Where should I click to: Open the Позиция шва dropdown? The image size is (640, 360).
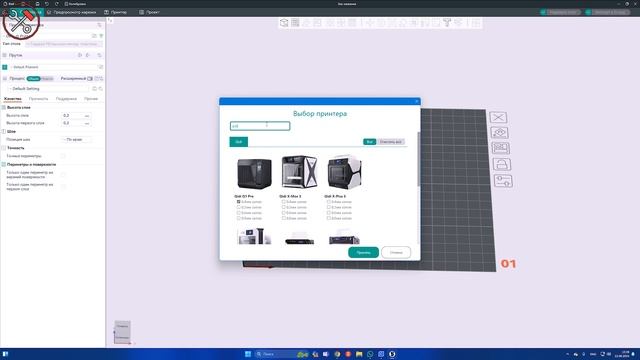(76, 140)
